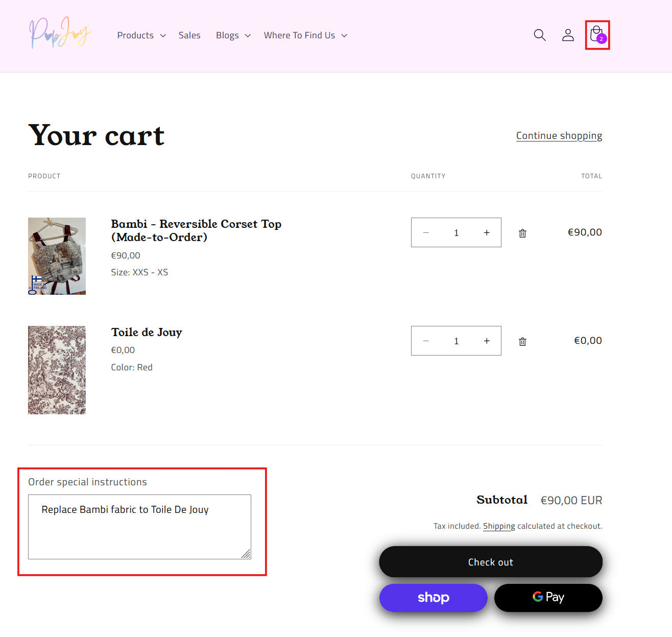
Task: Click the account profile icon
Action: (568, 35)
